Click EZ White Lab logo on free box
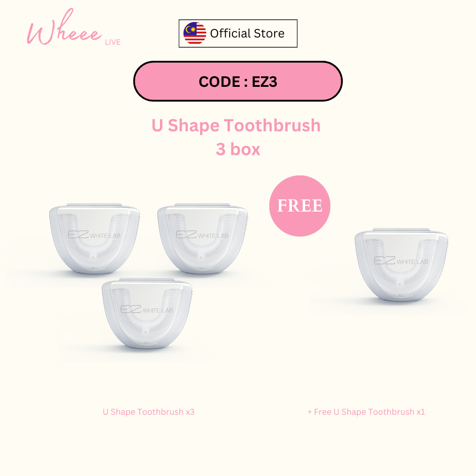The width and height of the screenshot is (476, 476). coord(401,261)
